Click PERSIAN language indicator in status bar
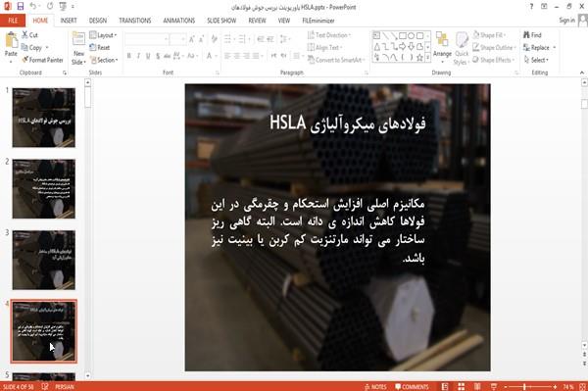Screen dimensions: 588x391 point(65,387)
